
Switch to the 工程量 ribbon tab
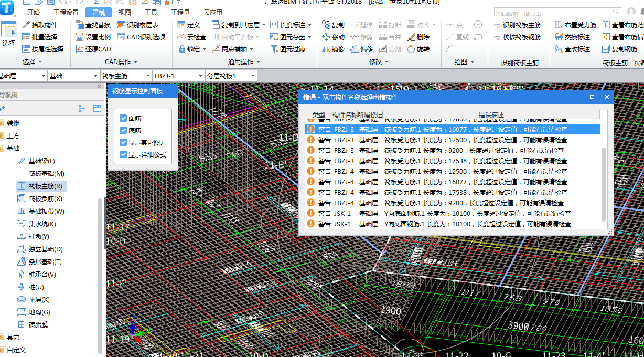[x=181, y=12]
